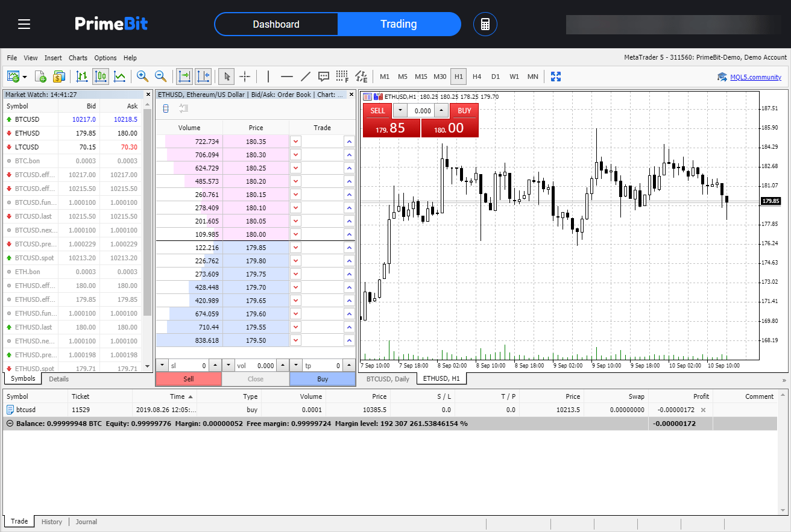Set timeframe to MN
The image size is (791, 532).
(x=533, y=77)
